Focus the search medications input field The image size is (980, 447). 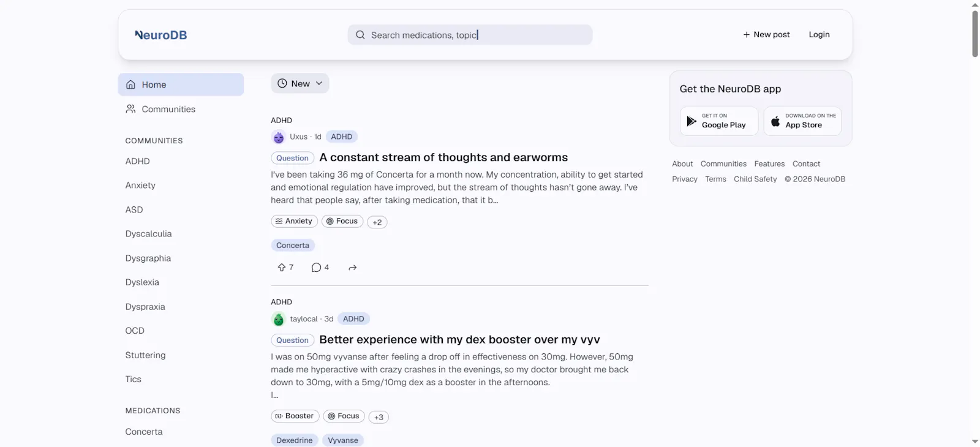pyautogui.click(x=470, y=35)
